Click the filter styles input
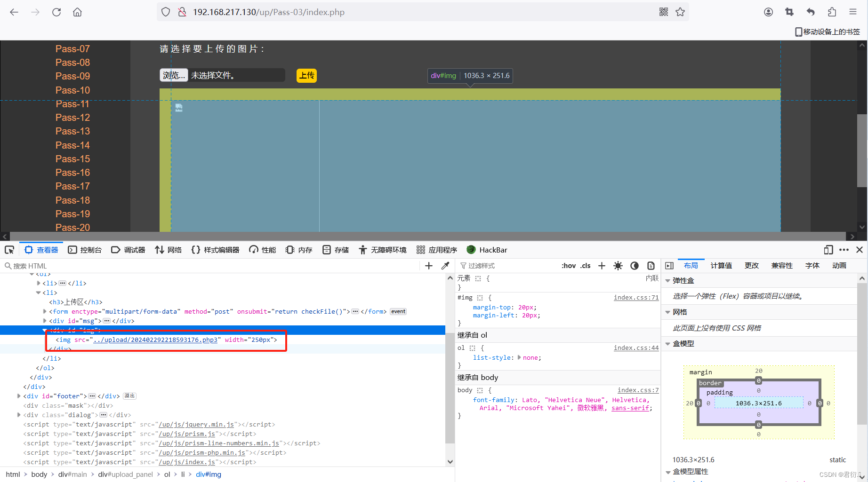Image resolution: width=868 pixels, height=482 pixels. click(x=508, y=266)
